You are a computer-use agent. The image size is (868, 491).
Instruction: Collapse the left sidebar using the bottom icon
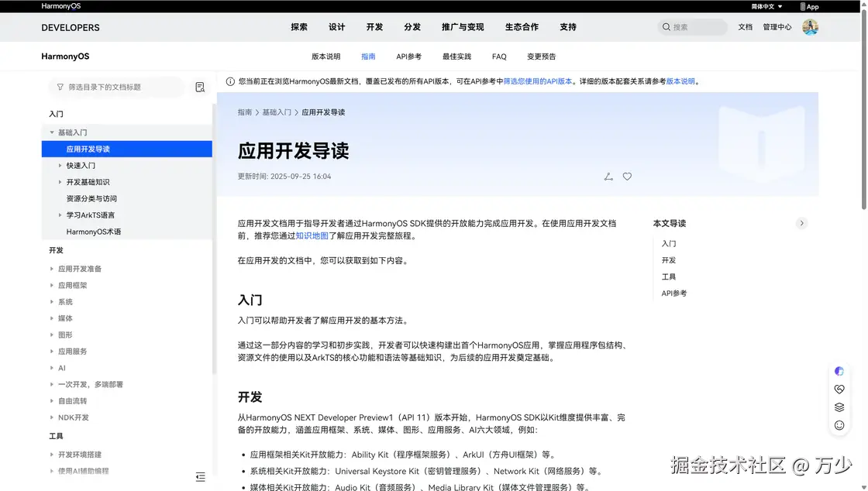[x=199, y=478]
